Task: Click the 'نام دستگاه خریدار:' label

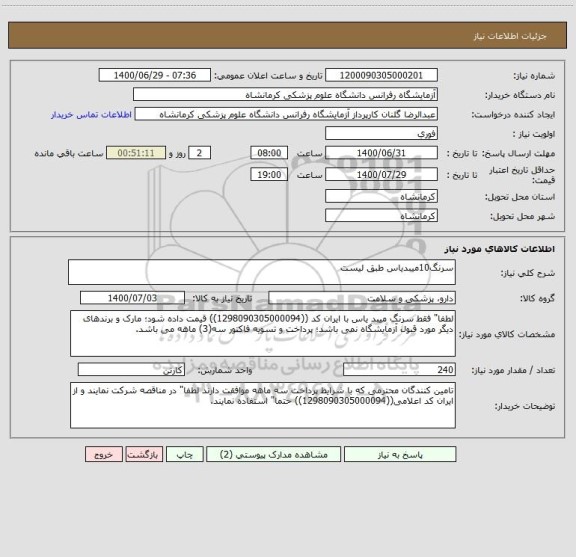Action: (520, 96)
